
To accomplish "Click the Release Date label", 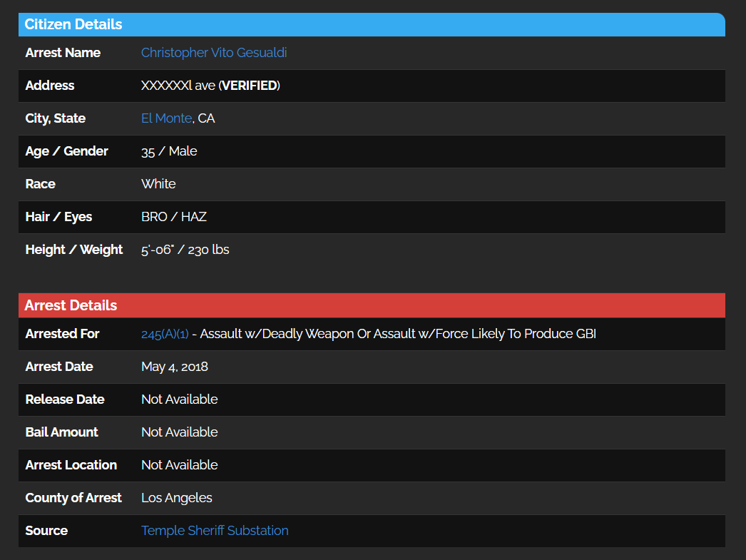I will (65, 399).
